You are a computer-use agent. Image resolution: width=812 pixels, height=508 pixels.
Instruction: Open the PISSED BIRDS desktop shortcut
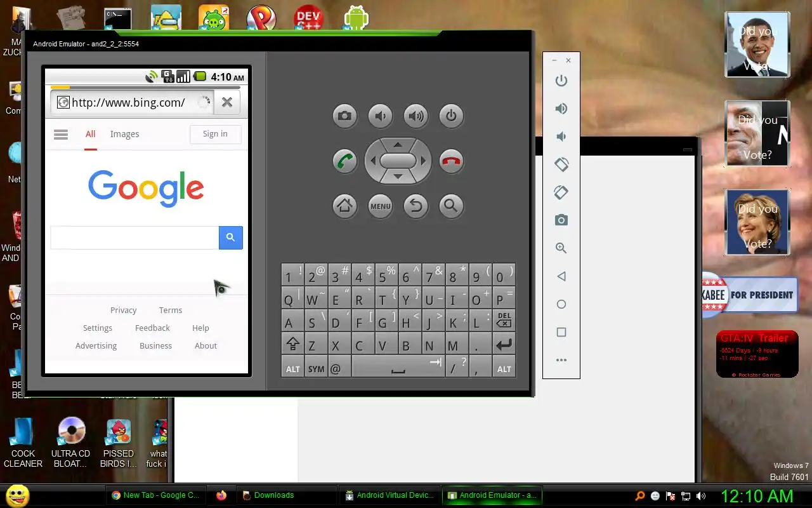click(119, 443)
